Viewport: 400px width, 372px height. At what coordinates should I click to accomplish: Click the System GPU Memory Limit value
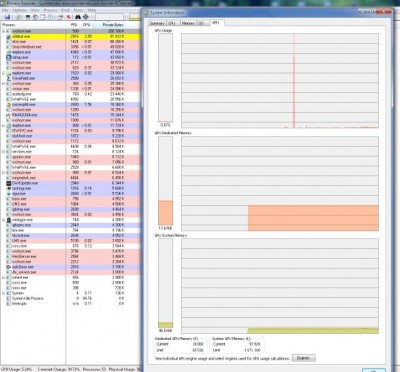coord(253,350)
